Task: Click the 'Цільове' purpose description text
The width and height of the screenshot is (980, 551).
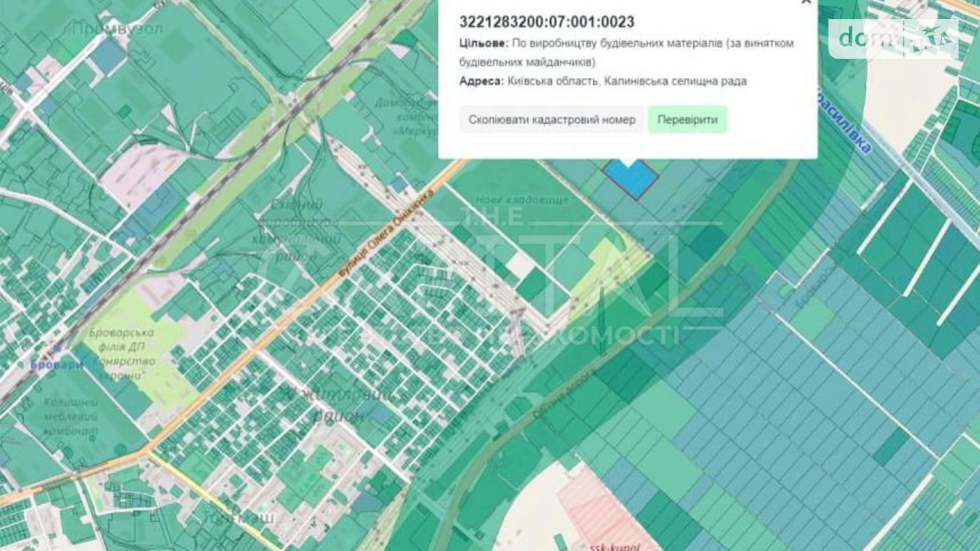Action: click(627, 52)
